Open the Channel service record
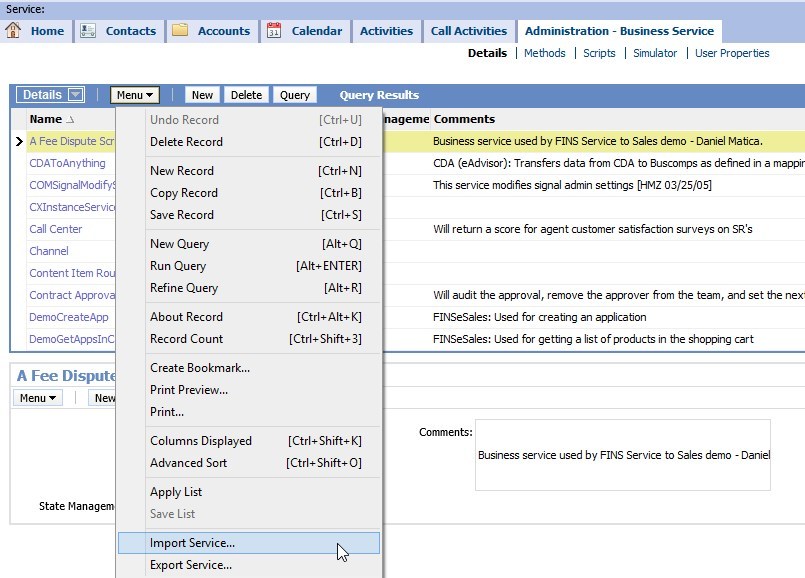 pyautogui.click(x=49, y=251)
